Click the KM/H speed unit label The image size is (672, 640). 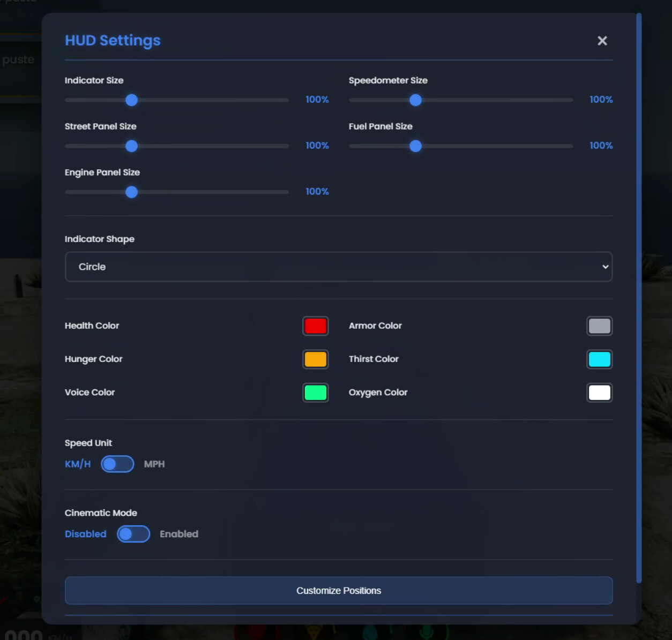click(78, 464)
